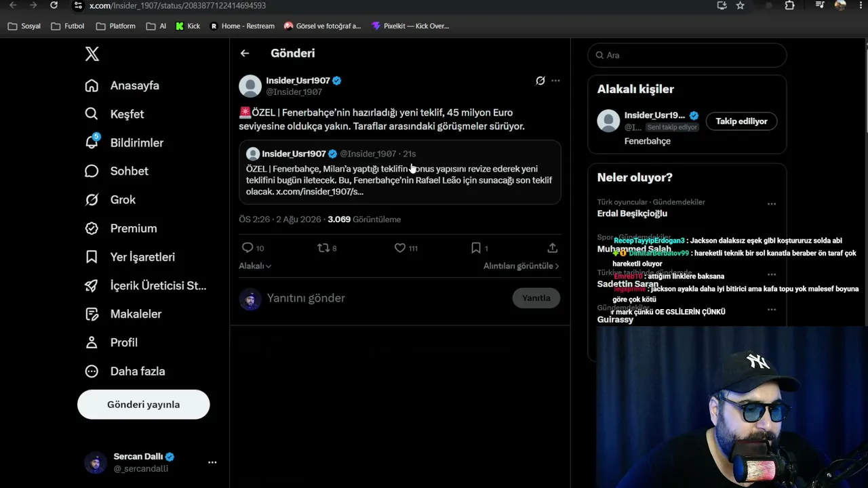Open the Erdal Beşikçioğlu trend
The height and width of the screenshot is (488, 868).
point(632,213)
